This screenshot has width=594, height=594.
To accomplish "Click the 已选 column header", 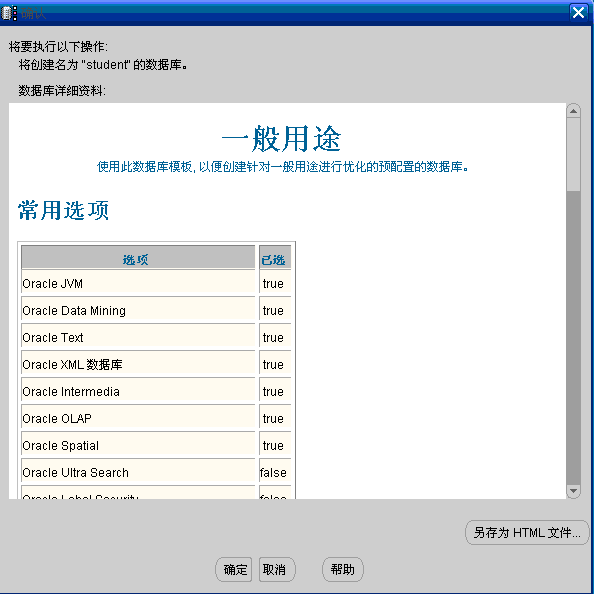I will 275,258.
